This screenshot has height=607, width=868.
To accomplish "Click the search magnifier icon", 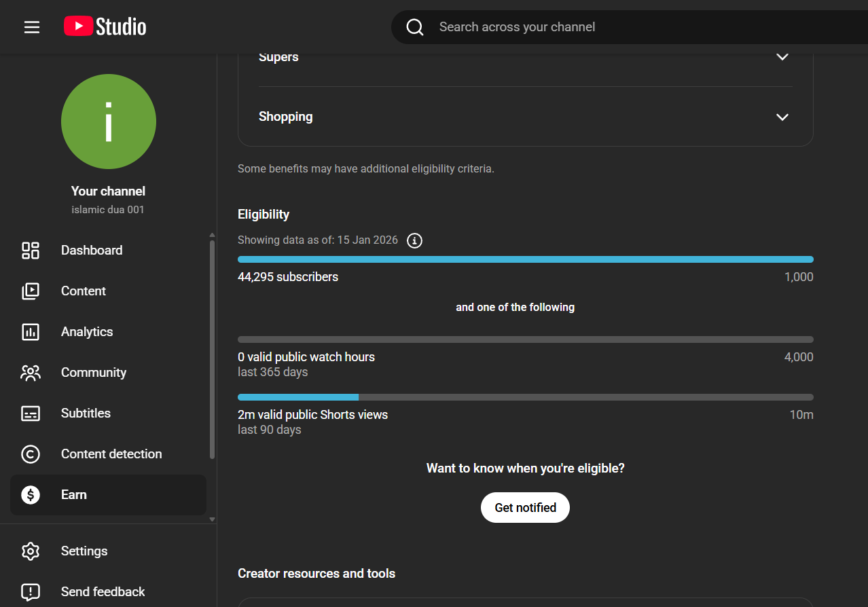I will point(415,27).
